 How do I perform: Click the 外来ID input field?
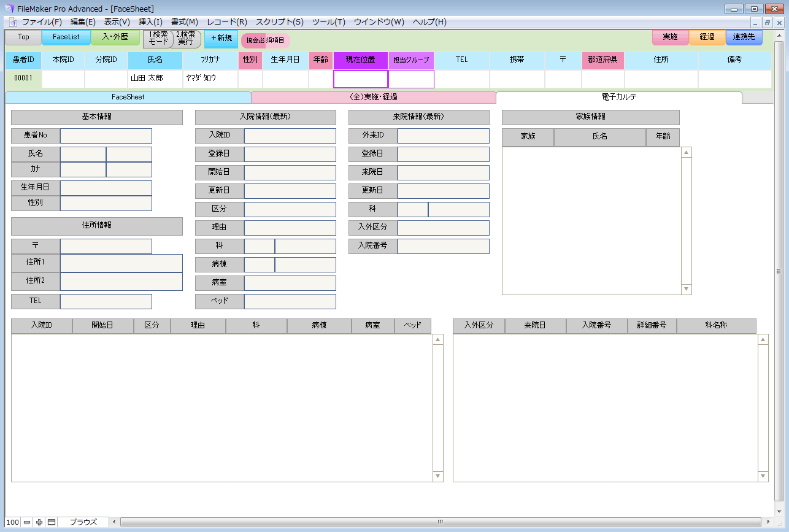click(x=444, y=136)
